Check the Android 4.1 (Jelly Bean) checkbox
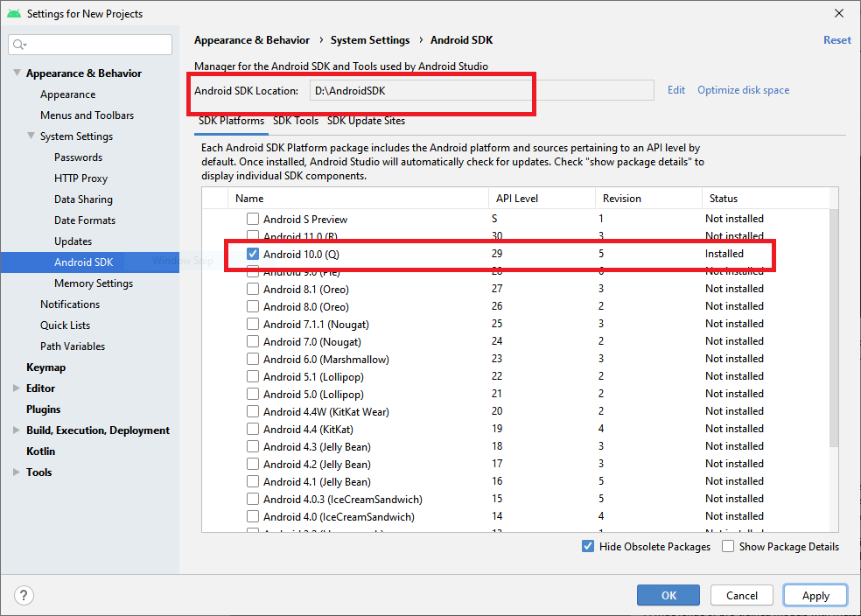The height and width of the screenshot is (616, 861). [253, 481]
